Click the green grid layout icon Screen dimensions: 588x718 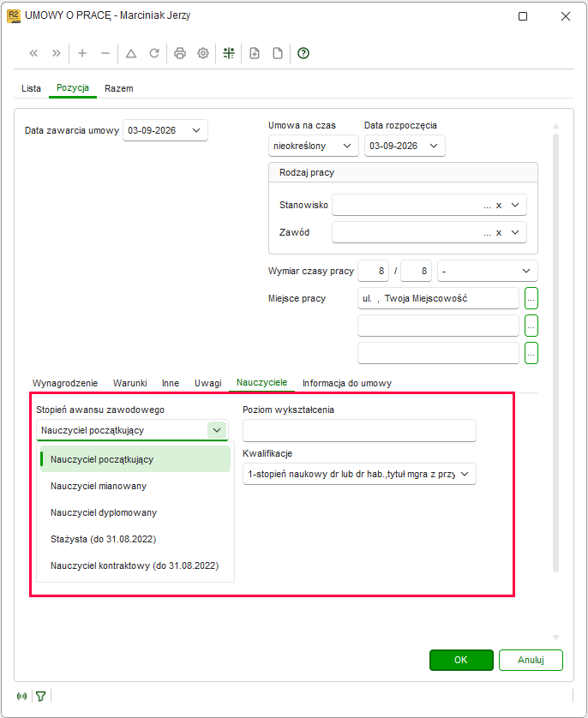229,53
